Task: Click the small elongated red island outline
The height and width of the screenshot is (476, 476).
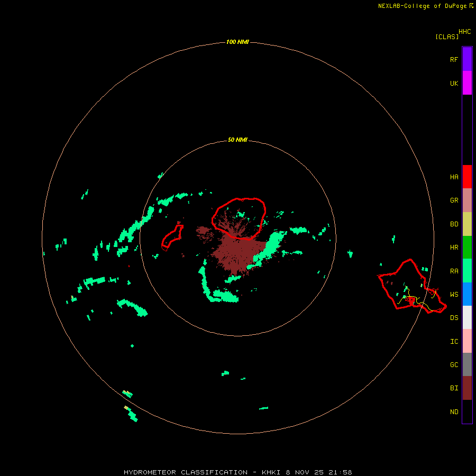Action: pos(172,237)
